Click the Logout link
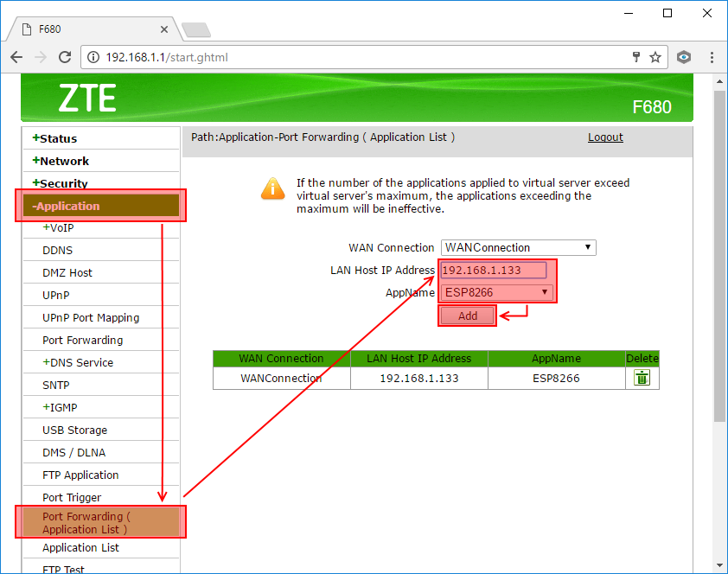This screenshot has width=728, height=574. click(x=605, y=137)
